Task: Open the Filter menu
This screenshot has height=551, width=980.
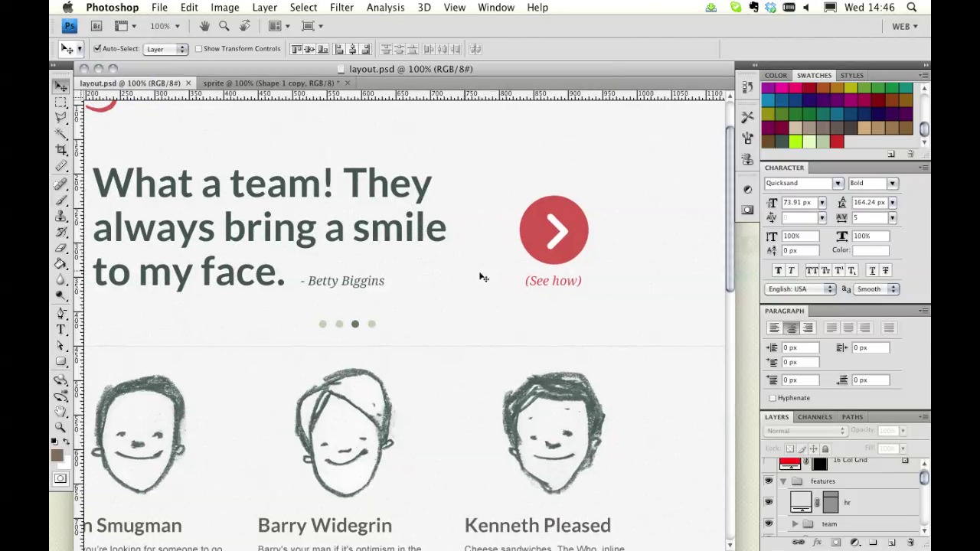Action: [x=341, y=8]
